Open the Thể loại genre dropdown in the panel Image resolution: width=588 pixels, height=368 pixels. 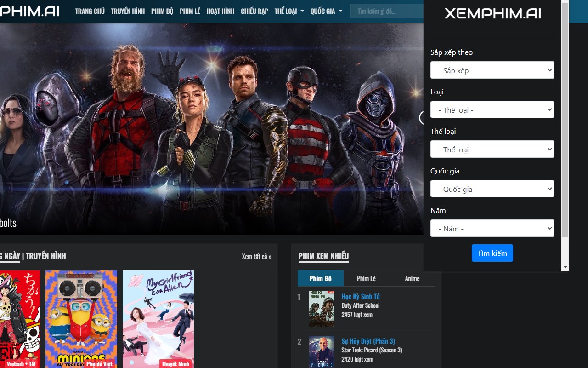[492, 149]
